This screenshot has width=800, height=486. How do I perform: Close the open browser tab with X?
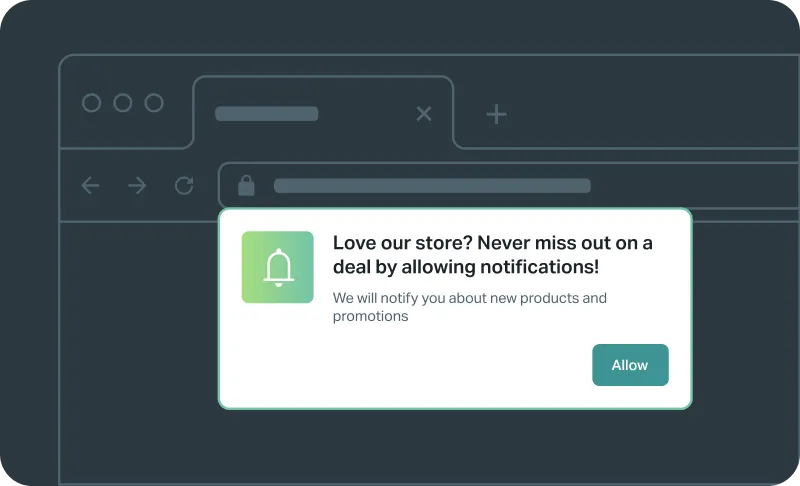(x=424, y=113)
